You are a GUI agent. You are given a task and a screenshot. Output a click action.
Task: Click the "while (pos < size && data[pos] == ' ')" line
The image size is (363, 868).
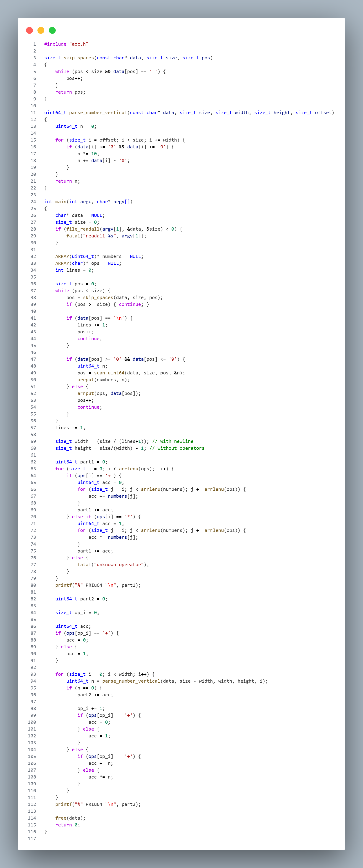(110, 71)
